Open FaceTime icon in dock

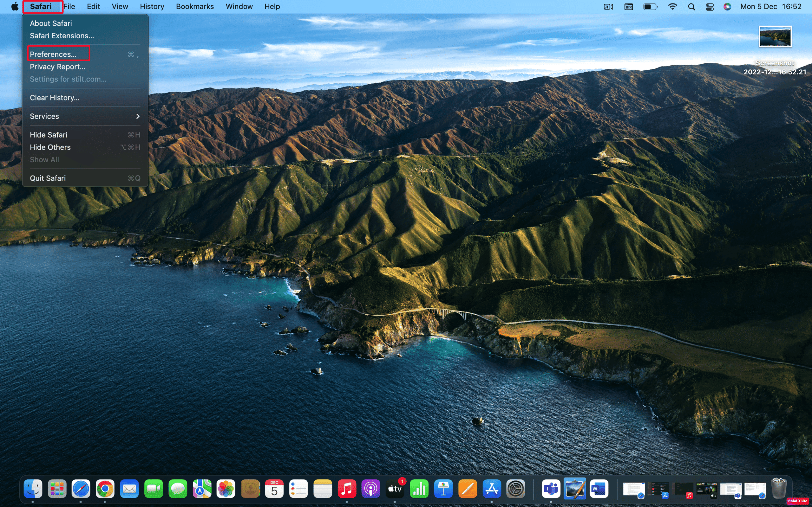(x=153, y=489)
